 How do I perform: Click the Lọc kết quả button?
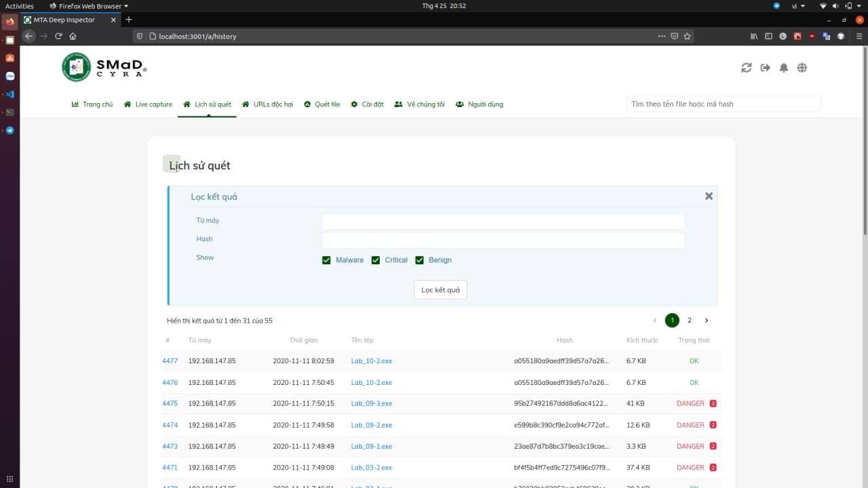coord(441,290)
